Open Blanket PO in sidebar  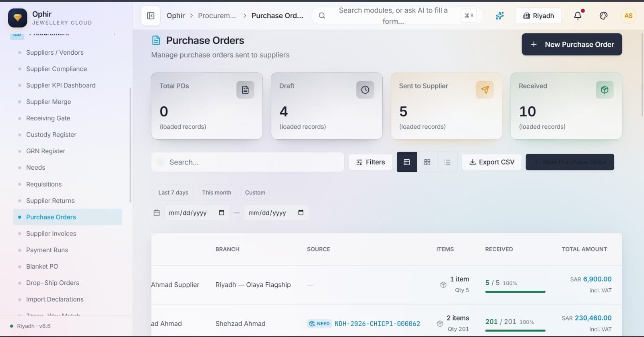tap(42, 267)
